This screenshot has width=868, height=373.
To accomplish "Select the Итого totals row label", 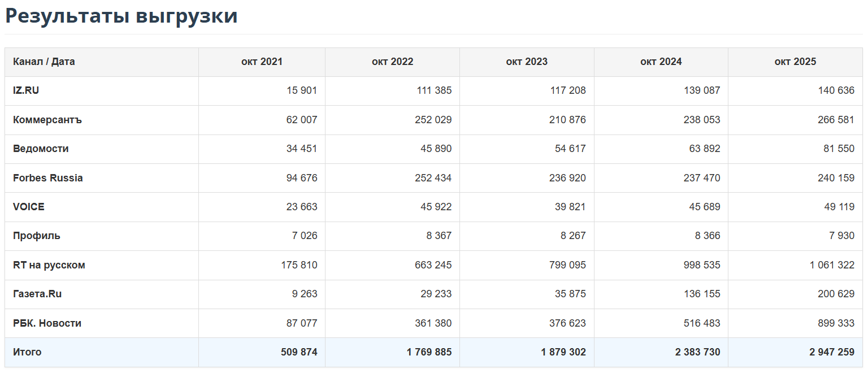I will coord(27,352).
